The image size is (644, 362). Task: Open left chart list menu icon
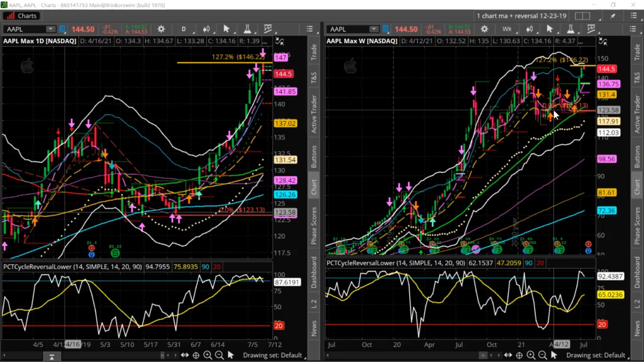310,29
